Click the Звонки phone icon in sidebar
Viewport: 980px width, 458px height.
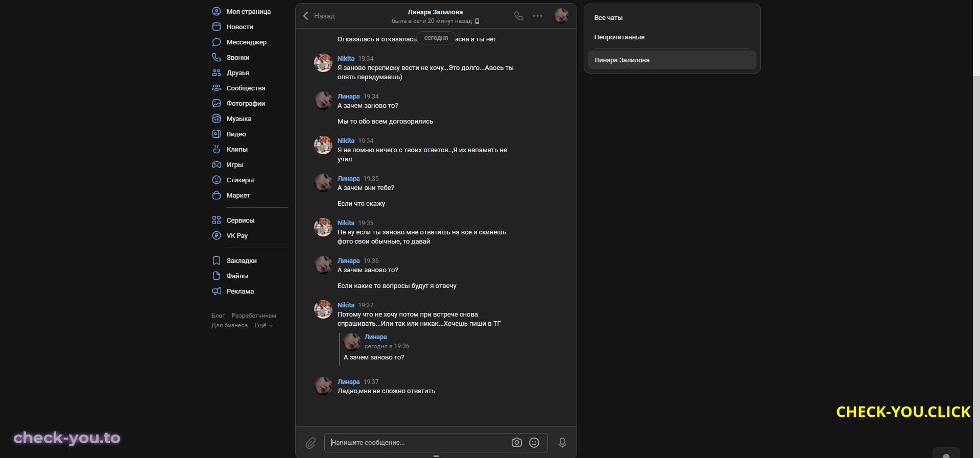(x=217, y=57)
